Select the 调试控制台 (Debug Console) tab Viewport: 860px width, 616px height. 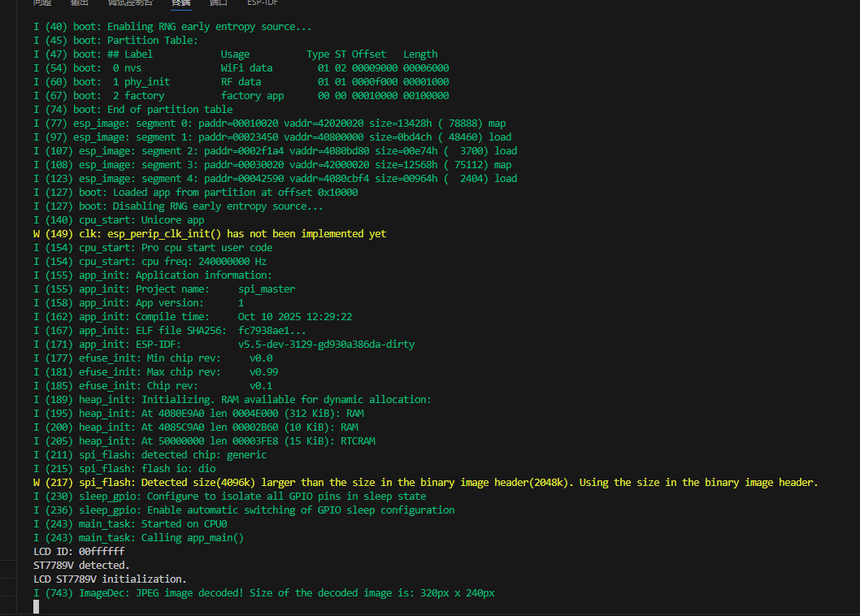tap(130, 2)
